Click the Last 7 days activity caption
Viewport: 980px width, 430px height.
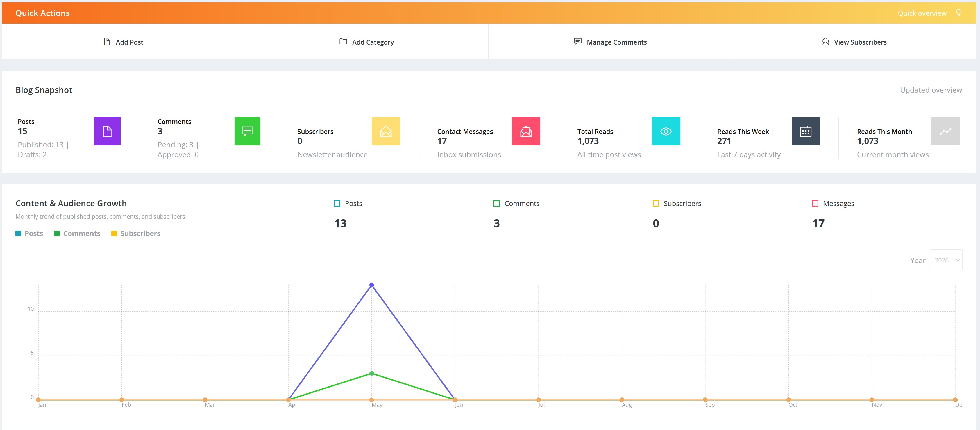pyautogui.click(x=749, y=155)
